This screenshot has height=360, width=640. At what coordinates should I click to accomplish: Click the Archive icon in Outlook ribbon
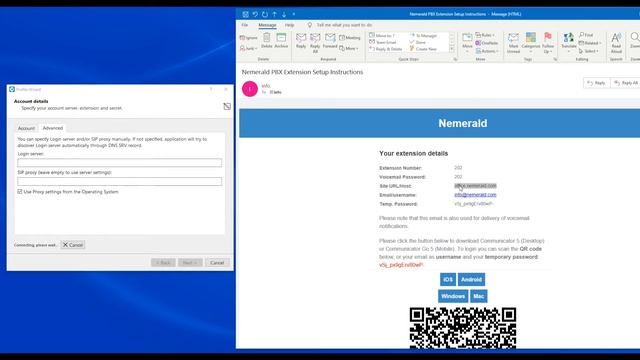click(x=281, y=38)
